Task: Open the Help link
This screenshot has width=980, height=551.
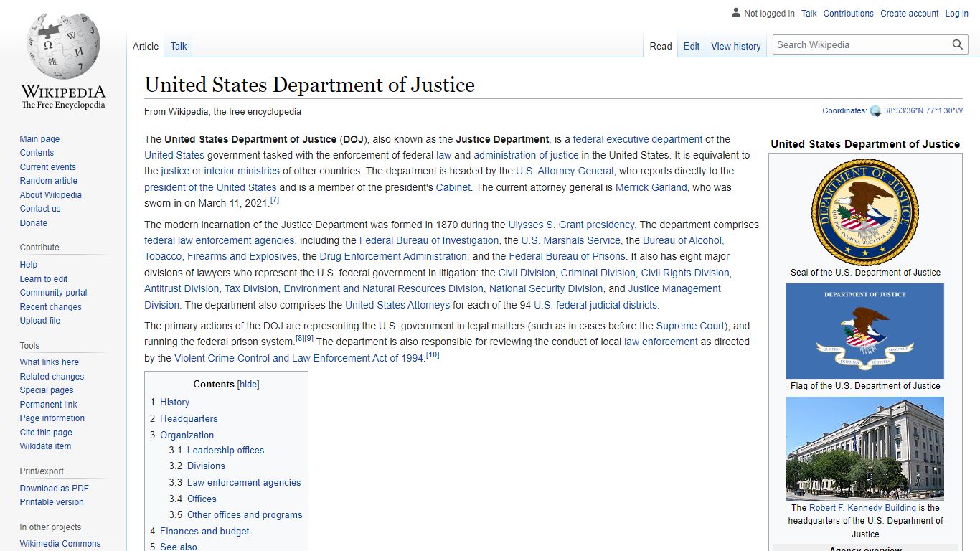Action: [29, 265]
